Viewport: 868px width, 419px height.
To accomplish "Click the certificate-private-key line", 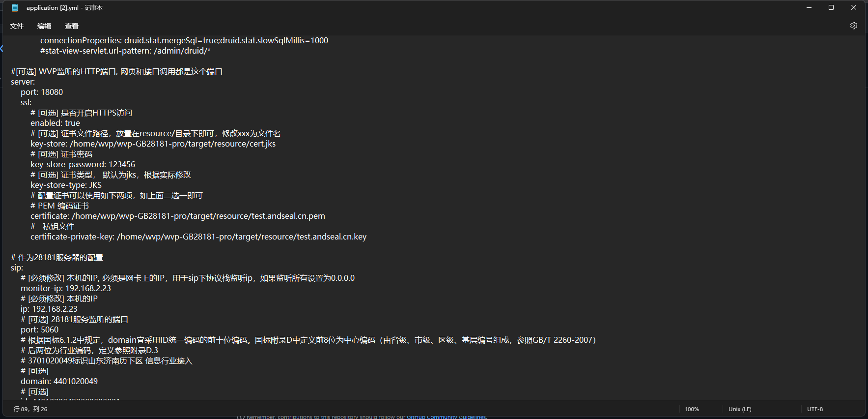I will (198, 237).
